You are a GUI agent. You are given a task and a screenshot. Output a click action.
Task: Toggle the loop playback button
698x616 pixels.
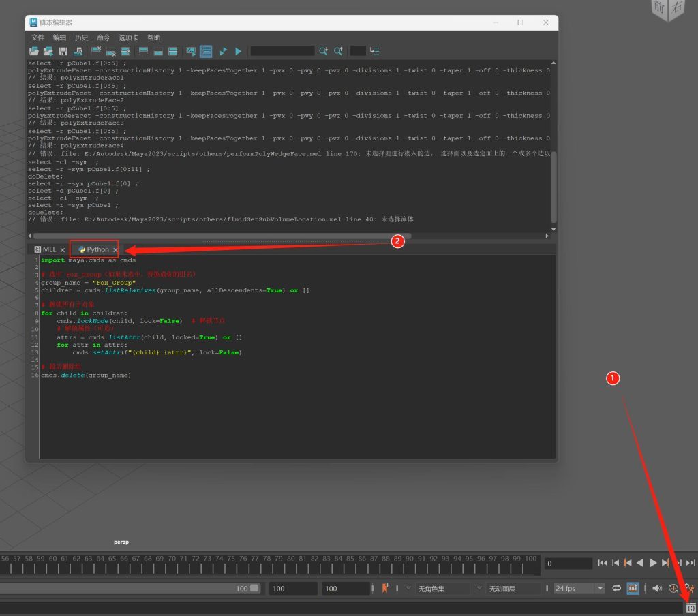[x=616, y=588]
